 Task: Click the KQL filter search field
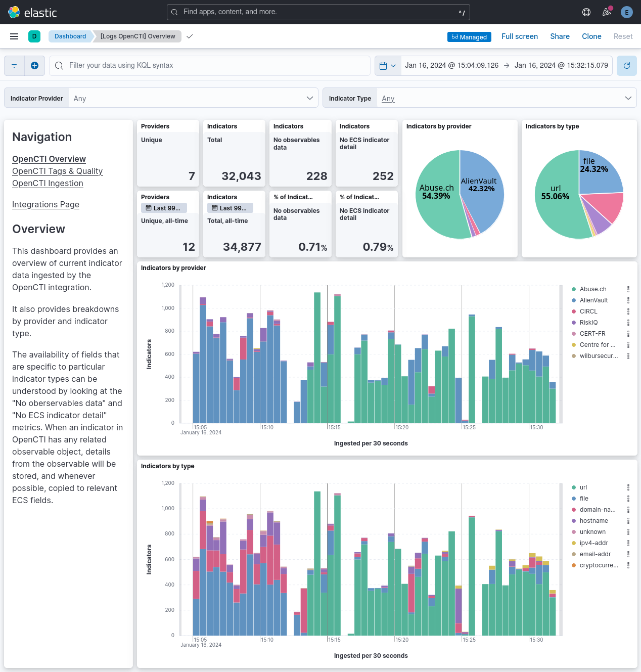pyautogui.click(x=210, y=65)
